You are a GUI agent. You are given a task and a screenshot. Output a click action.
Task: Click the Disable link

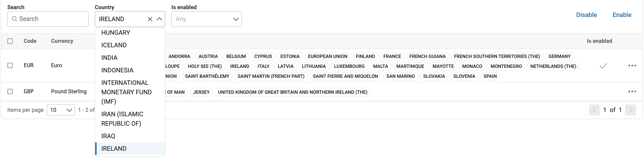coord(586,15)
